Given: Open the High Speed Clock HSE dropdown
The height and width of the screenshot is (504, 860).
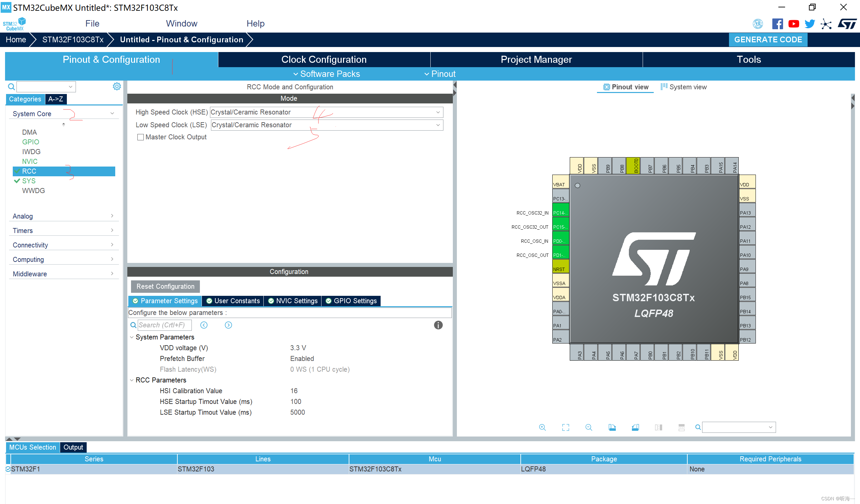Looking at the screenshot, I should pyautogui.click(x=438, y=112).
